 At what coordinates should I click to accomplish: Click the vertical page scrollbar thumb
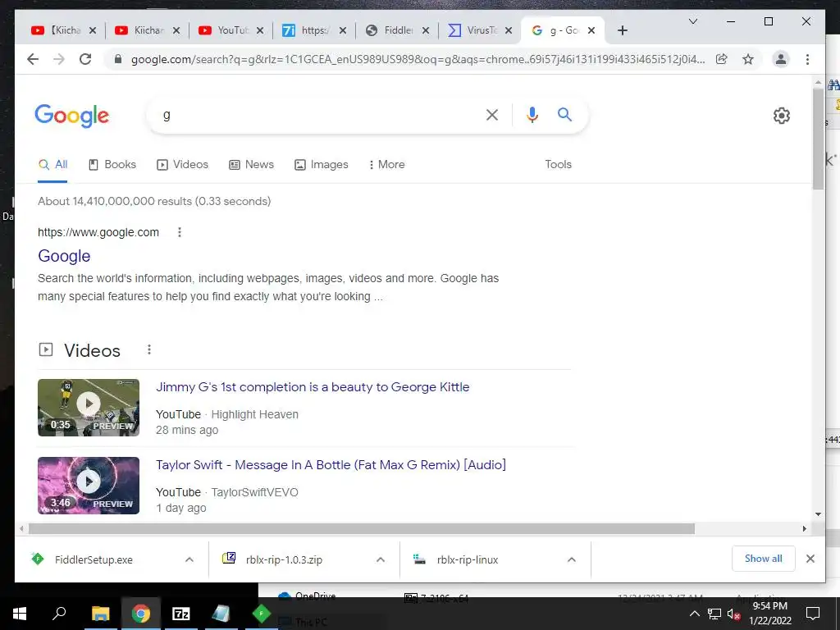818,138
